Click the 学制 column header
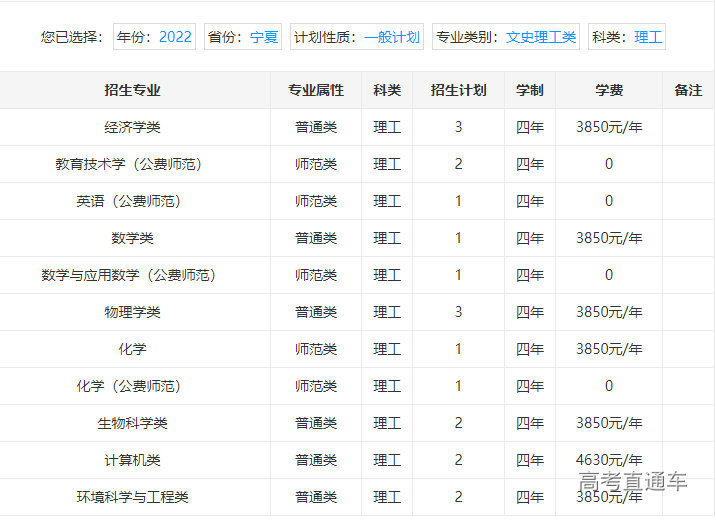Viewport: 716px width, 521px height. (530, 90)
